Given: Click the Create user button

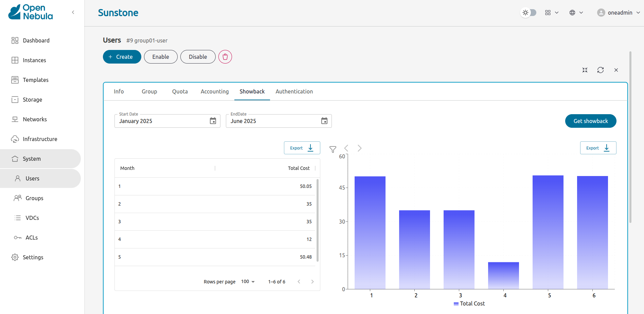Looking at the screenshot, I should click(122, 57).
